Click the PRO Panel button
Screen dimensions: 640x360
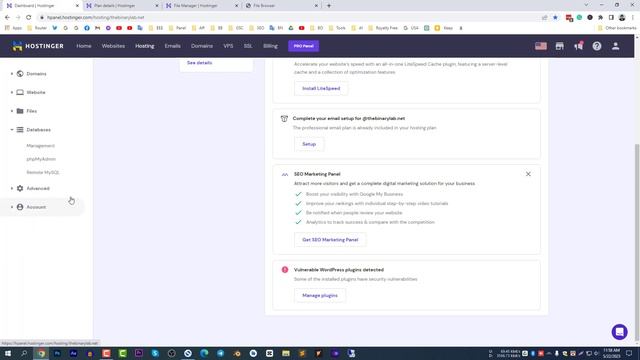[x=304, y=46]
